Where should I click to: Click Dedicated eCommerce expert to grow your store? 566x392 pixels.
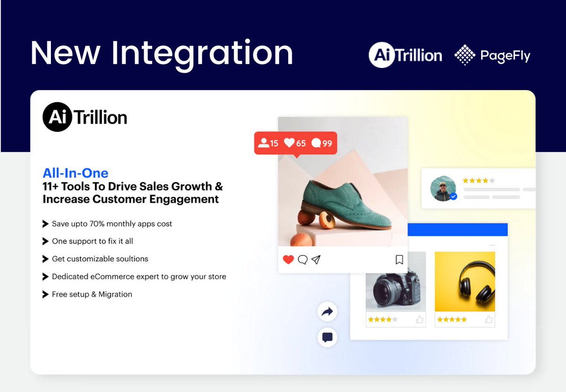click(x=139, y=276)
